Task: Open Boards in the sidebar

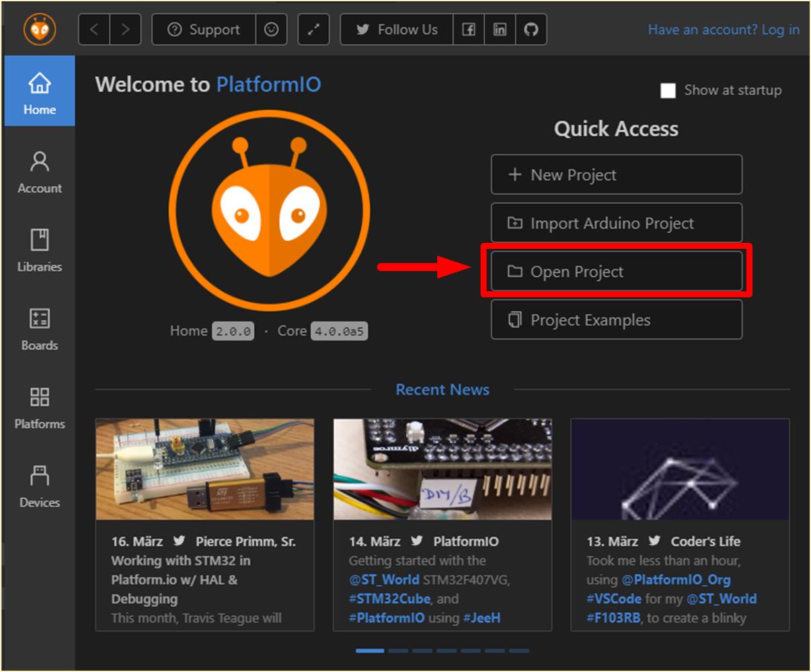Action: click(x=40, y=330)
